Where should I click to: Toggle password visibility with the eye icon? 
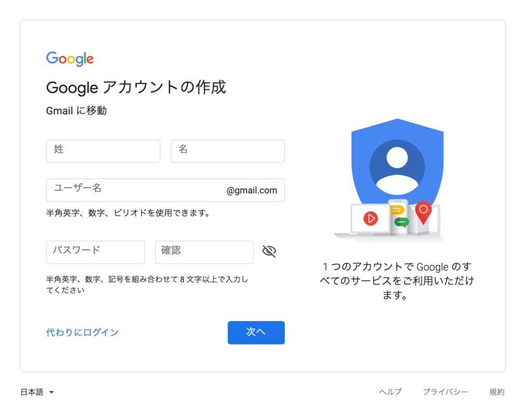[269, 251]
